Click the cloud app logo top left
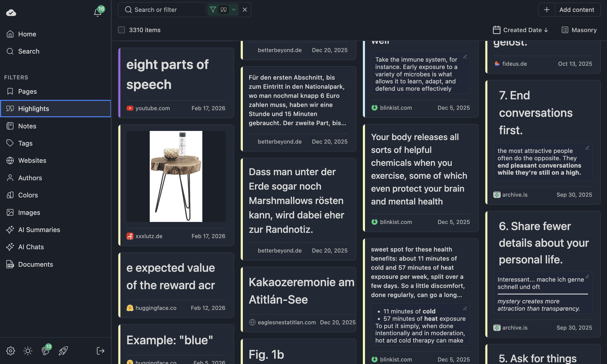The height and width of the screenshot is (364, 607). 11,13
